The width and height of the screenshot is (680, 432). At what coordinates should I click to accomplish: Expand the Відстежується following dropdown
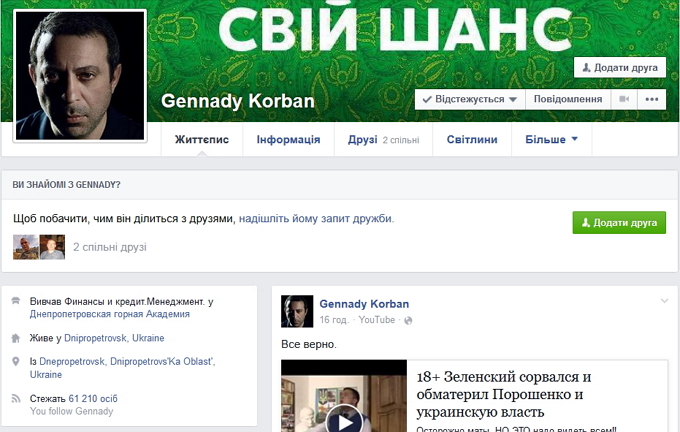[x=470, y=99]
